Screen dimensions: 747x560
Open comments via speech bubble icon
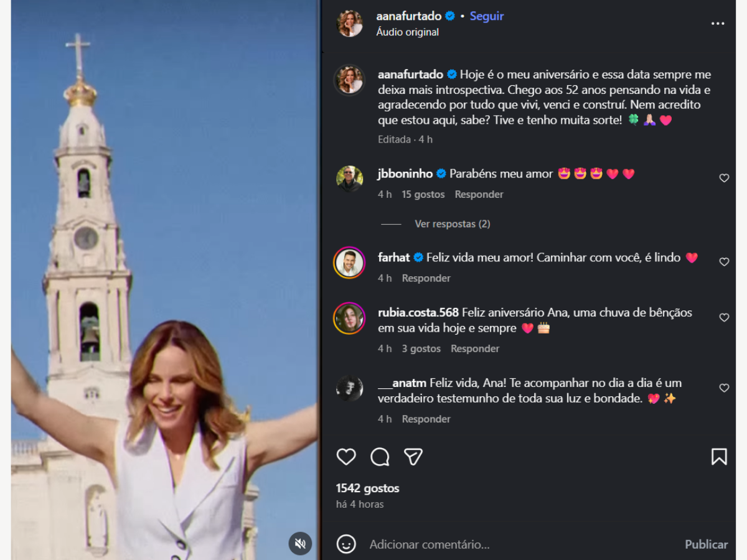pyautogui.click(x=380, y=457)
